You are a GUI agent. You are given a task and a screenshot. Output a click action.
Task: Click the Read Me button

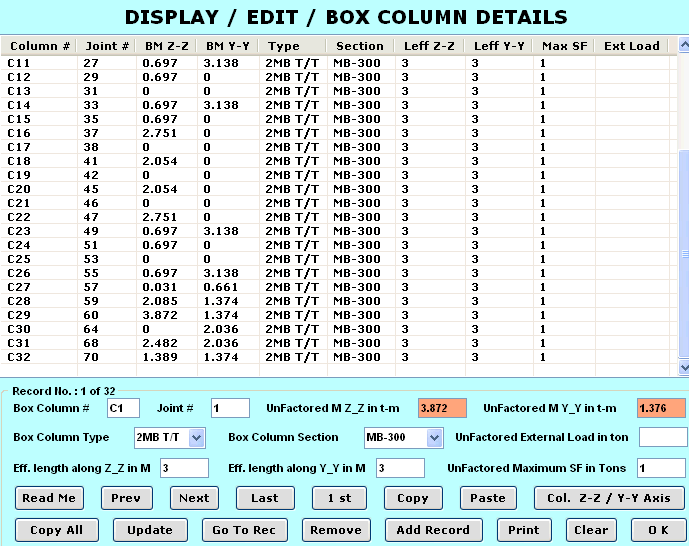pyautogui.click(x=49, y=498)
